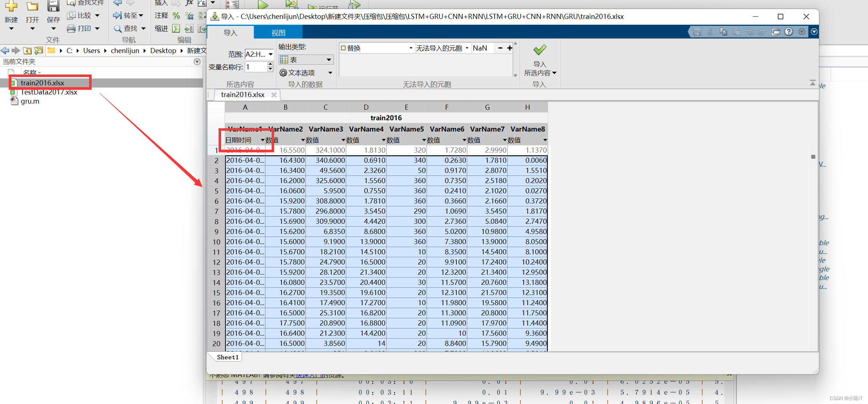Open the 日期时间 type dropdown for VarName1
Image resolution: width=868 pixels, height=404 pixels.
(x=263, y=140)
